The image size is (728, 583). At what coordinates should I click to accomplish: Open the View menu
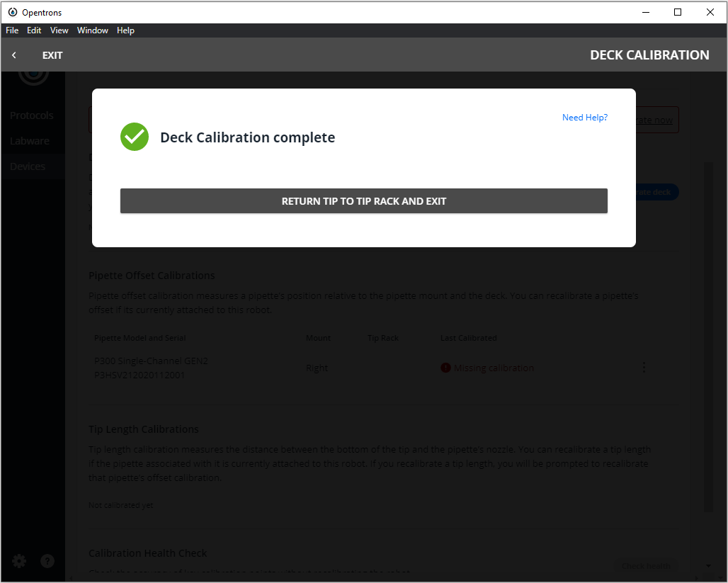tap(59, 30)
